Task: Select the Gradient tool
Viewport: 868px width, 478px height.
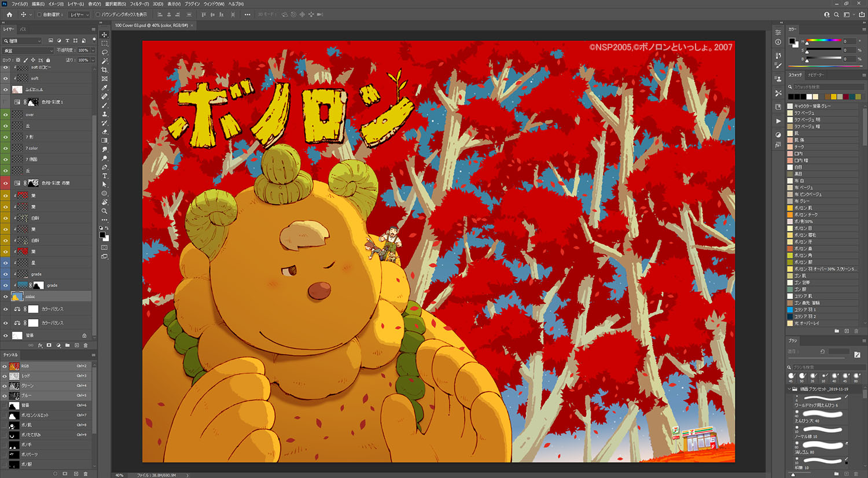Action: point(105,141)
